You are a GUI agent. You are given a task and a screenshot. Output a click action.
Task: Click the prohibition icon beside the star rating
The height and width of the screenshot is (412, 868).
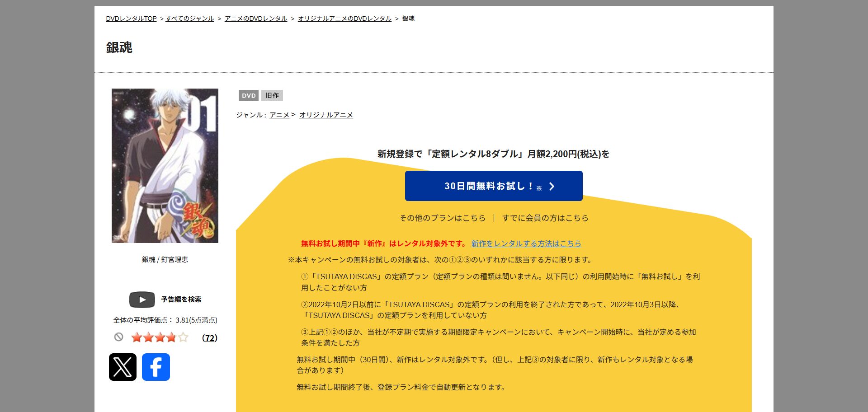pos(119,337)
